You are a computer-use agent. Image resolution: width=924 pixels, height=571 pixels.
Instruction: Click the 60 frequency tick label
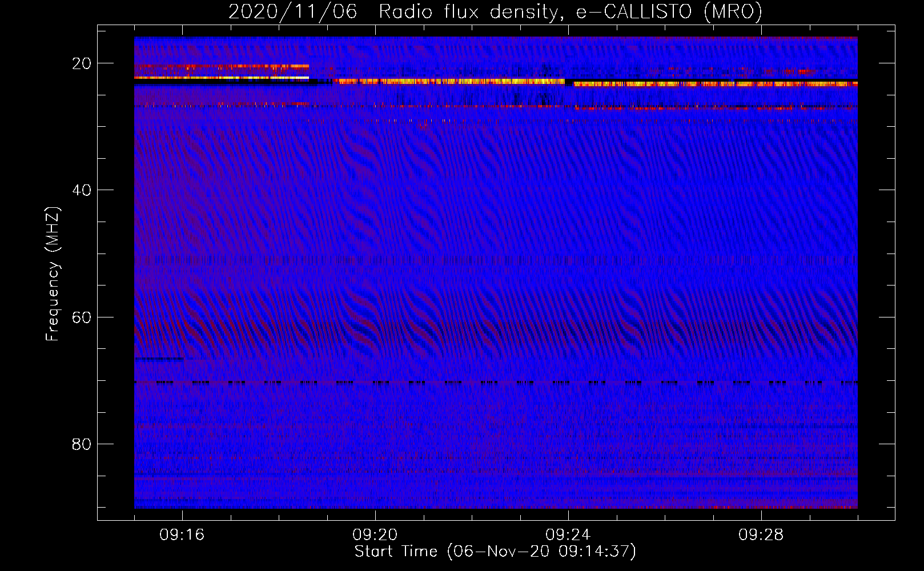pyautogui.click(x=82, y=317)
